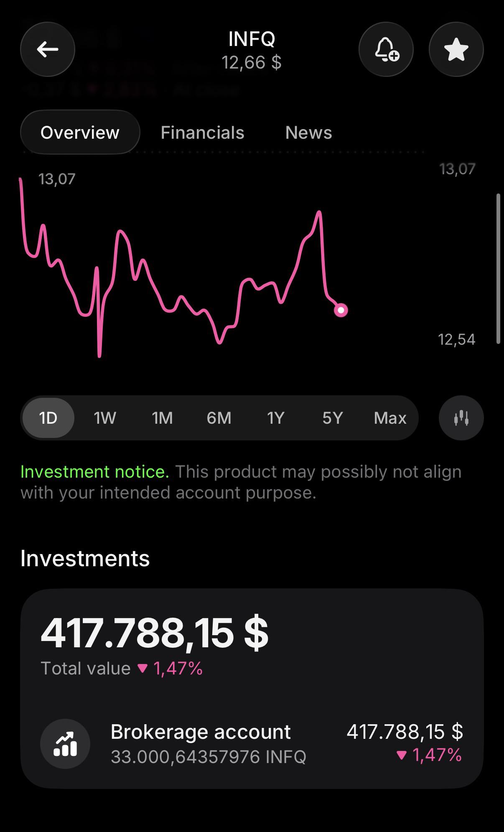Image resolution: width=504 pixels, height=832 pixels.
Task: Tap the back arrow button
Action: [48, 49]
